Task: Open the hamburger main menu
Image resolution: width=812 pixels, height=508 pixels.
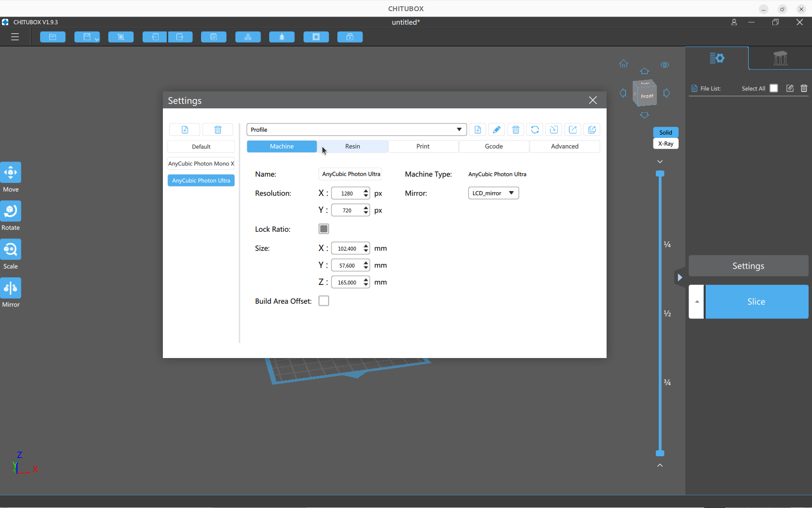Action: (x=15, y=37)
